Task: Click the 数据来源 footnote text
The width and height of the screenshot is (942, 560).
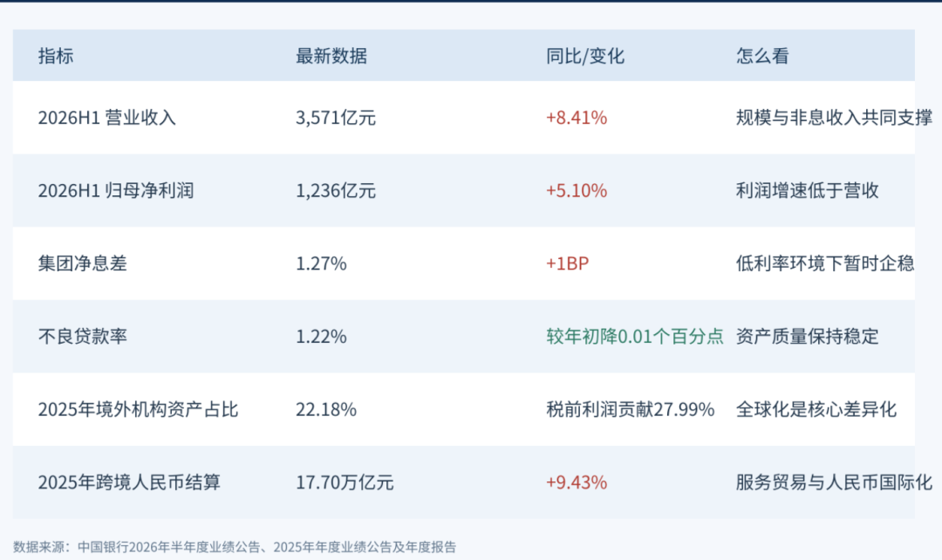Action: (x=235, y=547)
